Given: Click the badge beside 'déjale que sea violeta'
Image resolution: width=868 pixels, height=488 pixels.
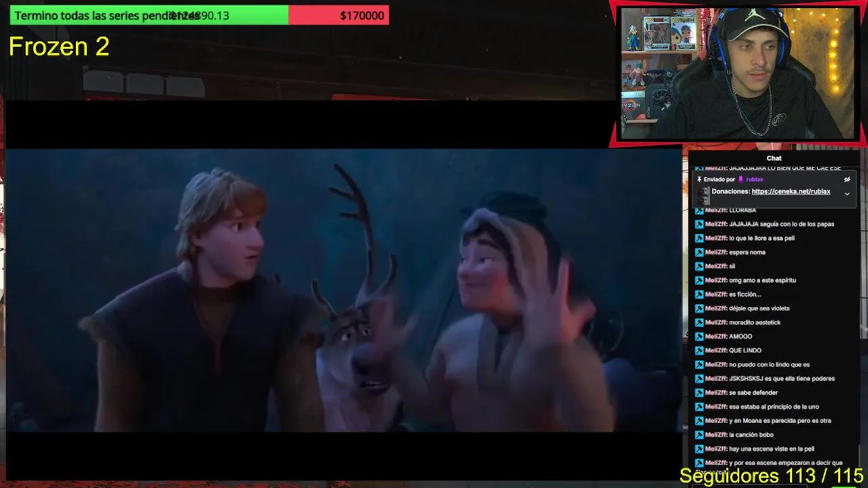Looking at the screenshot, I should tap(699, 308).
